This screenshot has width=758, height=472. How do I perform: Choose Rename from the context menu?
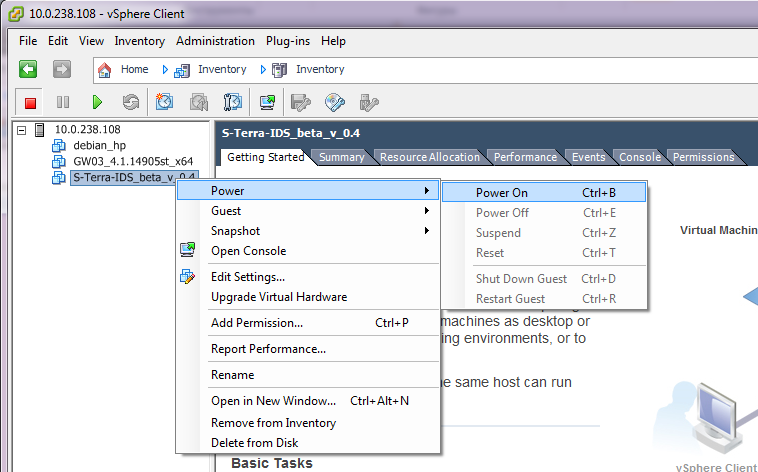308,375
